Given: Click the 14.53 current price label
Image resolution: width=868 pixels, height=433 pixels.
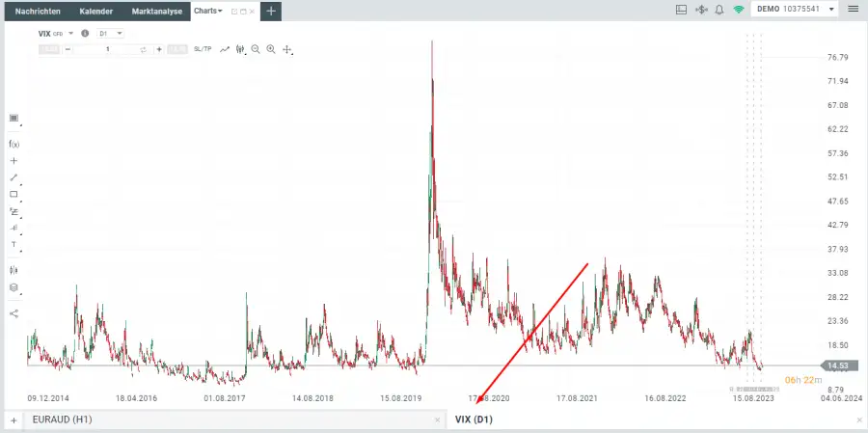Looking at the screenshot, I should (839, 365).
